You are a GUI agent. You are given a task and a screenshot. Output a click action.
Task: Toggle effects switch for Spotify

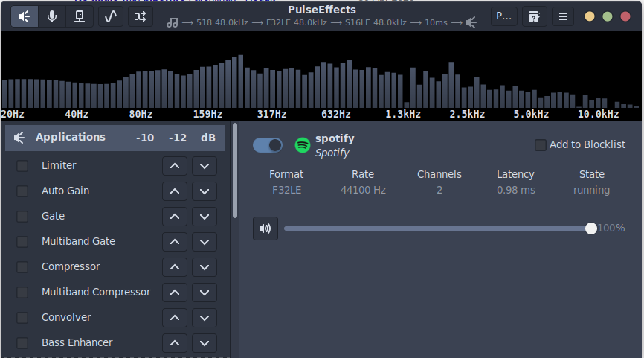268,145
